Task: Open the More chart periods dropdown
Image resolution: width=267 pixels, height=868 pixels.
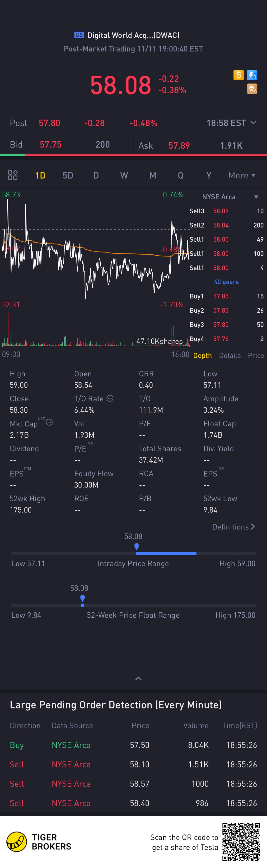Action: click(242, 175)
